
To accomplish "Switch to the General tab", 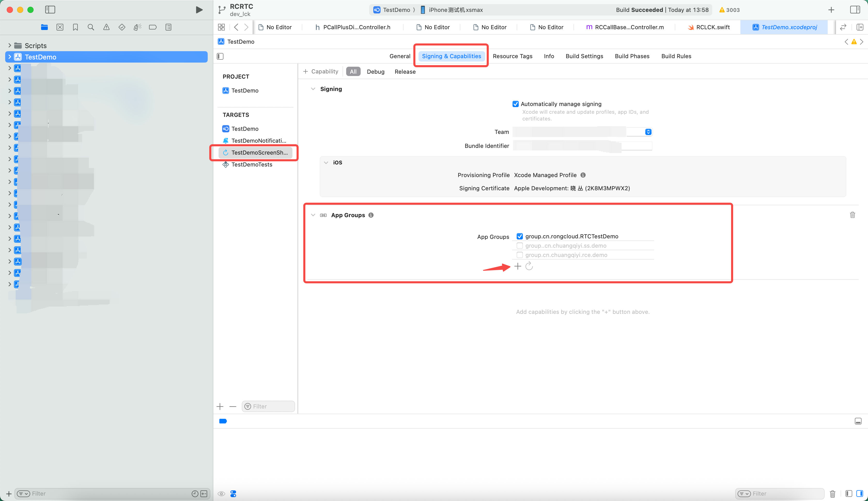I will (400, 56).
